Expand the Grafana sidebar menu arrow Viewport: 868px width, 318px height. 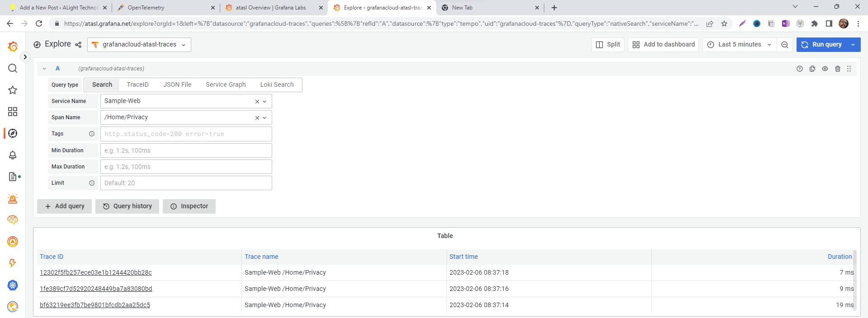(x=25, y=57)
